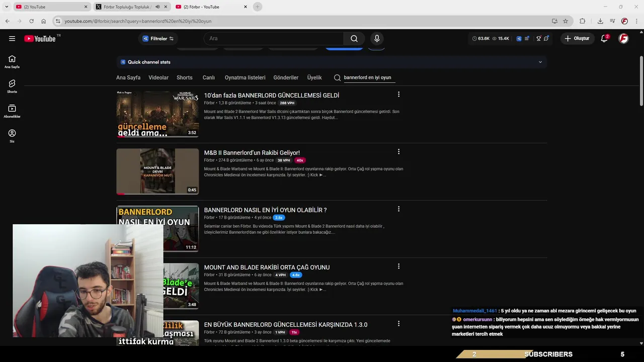
Task: Open the YouTube hamburger guide menu
Action: coord(12,39)
